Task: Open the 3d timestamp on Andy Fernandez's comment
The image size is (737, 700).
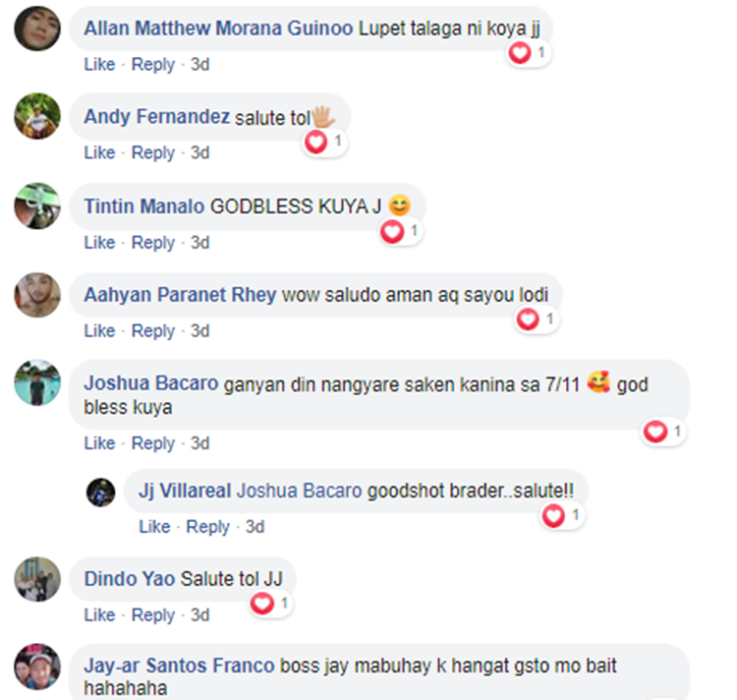Action: click(199, 152)
